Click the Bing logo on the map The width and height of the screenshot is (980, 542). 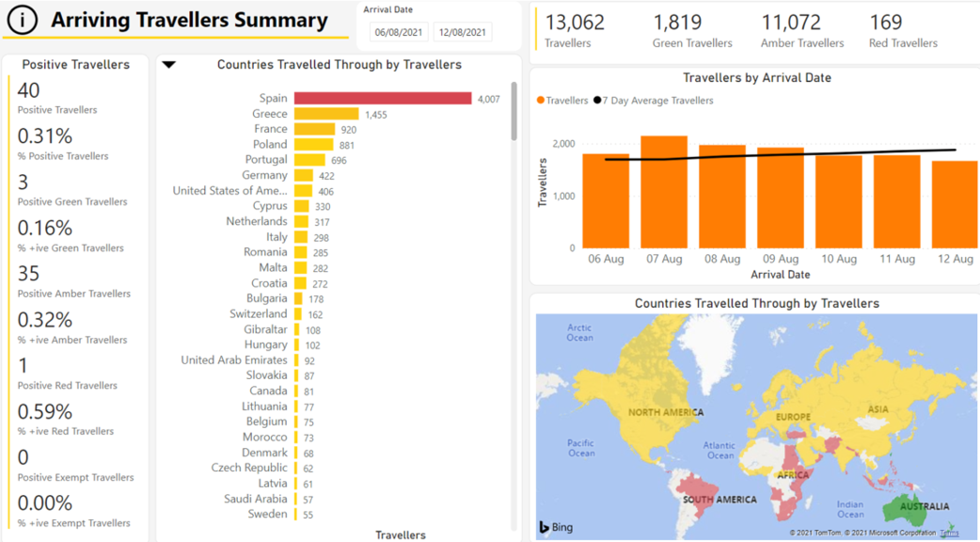(x=555, y=527)
